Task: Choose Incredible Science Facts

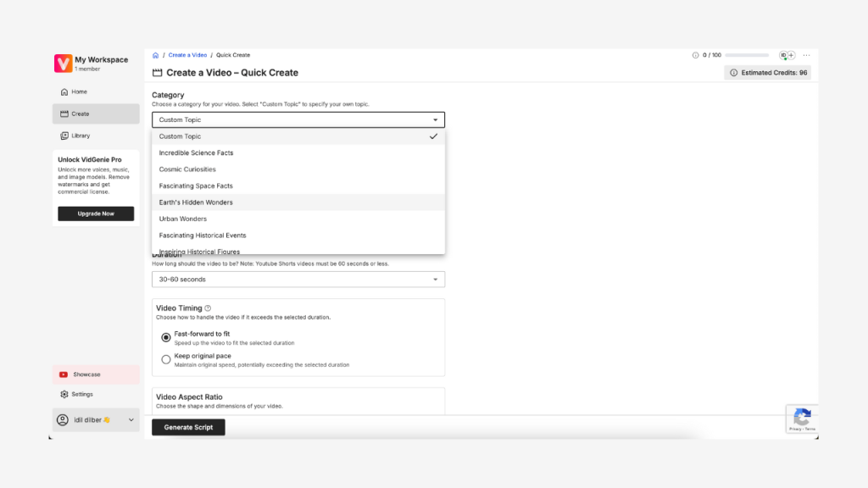Action: coord(298,153)
